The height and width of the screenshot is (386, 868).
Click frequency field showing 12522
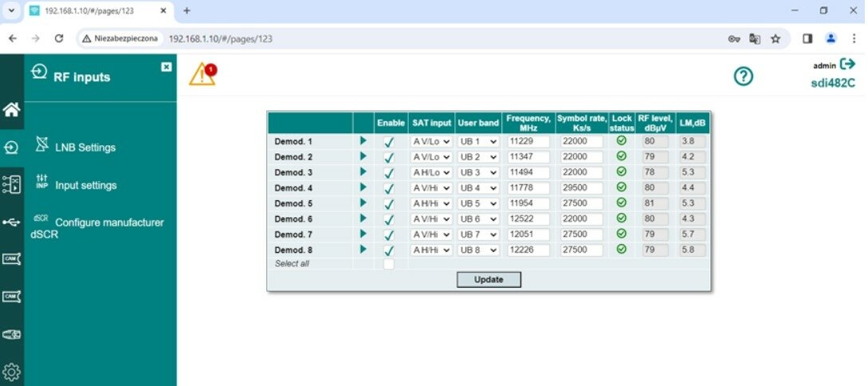[528, 219]
